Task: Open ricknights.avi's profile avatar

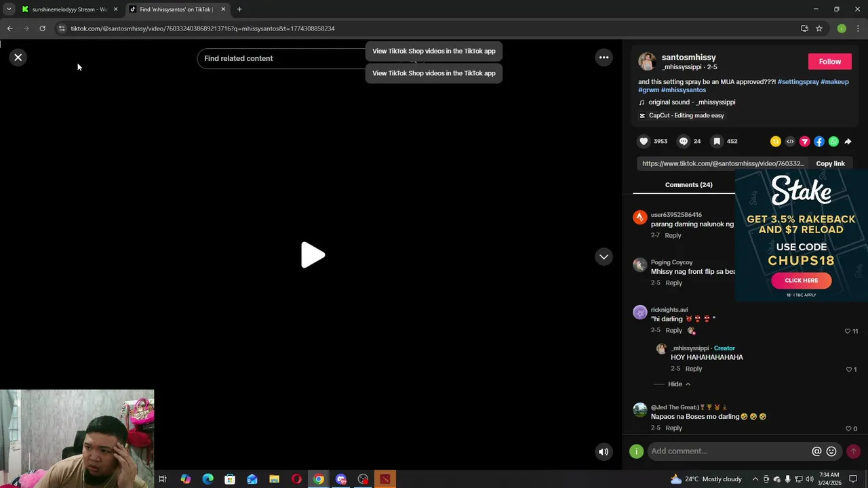Action: tap(640, 312)
